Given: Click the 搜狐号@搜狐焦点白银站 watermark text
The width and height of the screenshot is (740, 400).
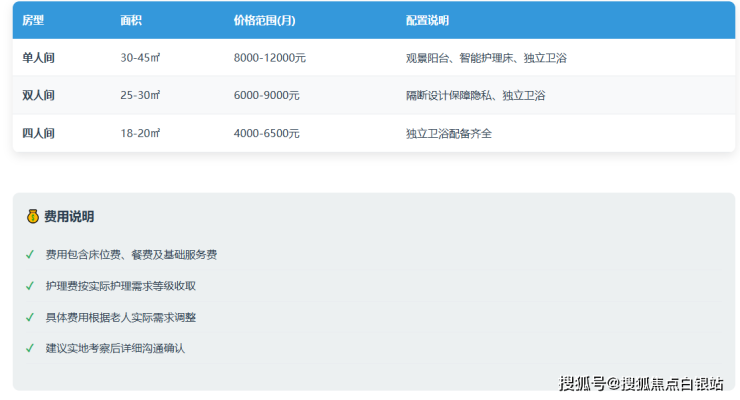Looking at the screenshot, I should pos(641,383).
